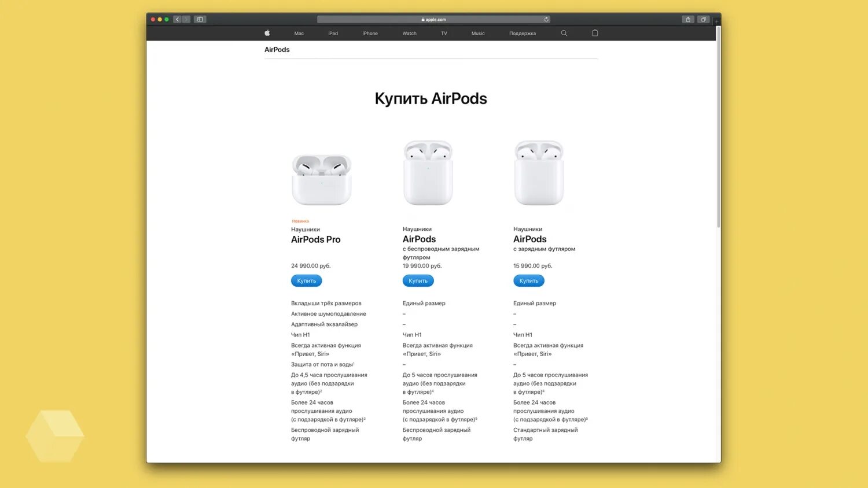This screenshot has height=488, width=868.
Task: Open the Mac menu item
Action: pos(299,34)
